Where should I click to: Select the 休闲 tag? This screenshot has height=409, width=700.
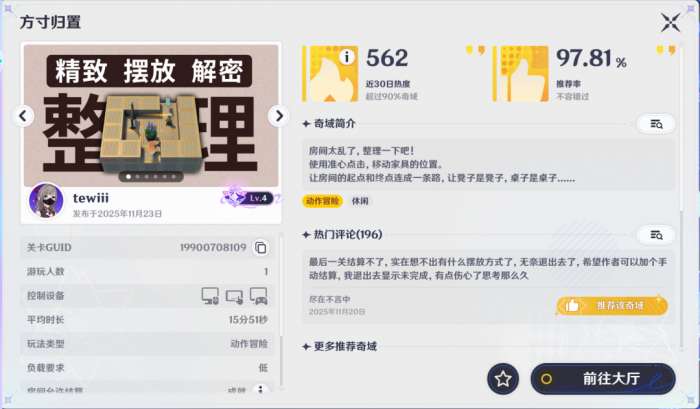(360, 201)
